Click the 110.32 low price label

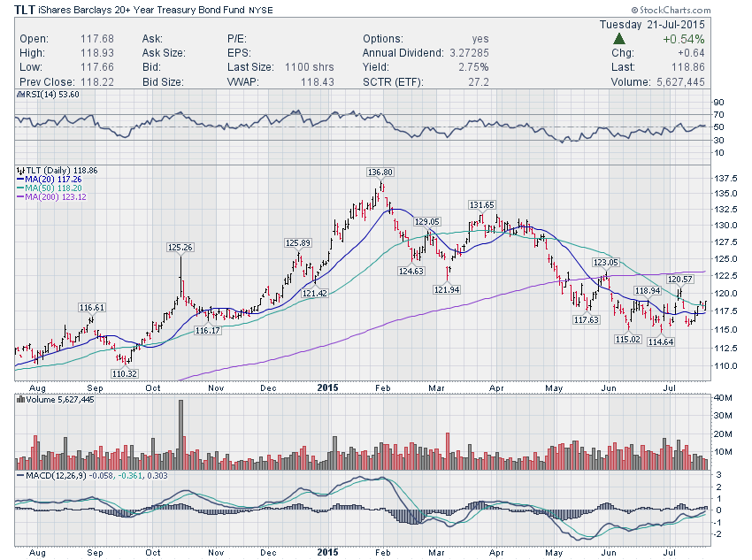(x=124, y=373)
